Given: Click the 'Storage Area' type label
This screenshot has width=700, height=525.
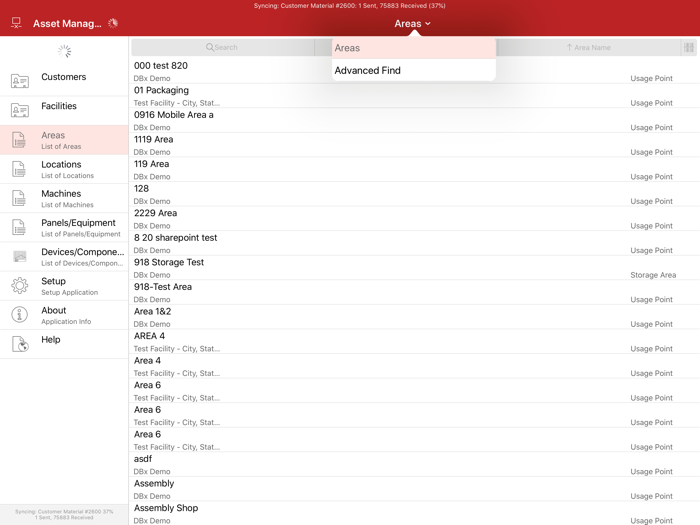Looking at the screenshot, I should [x=653, y=275].
